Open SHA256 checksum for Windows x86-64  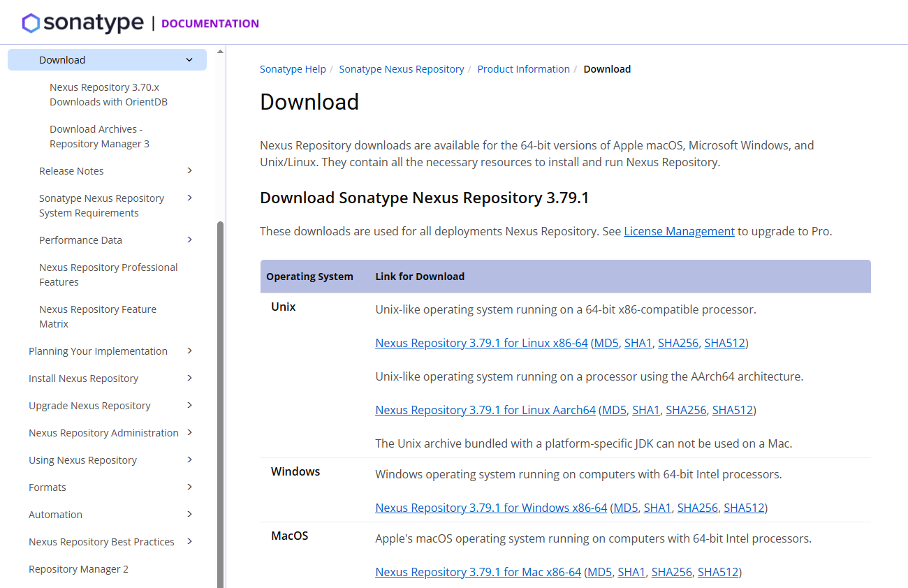pos(698,508)
